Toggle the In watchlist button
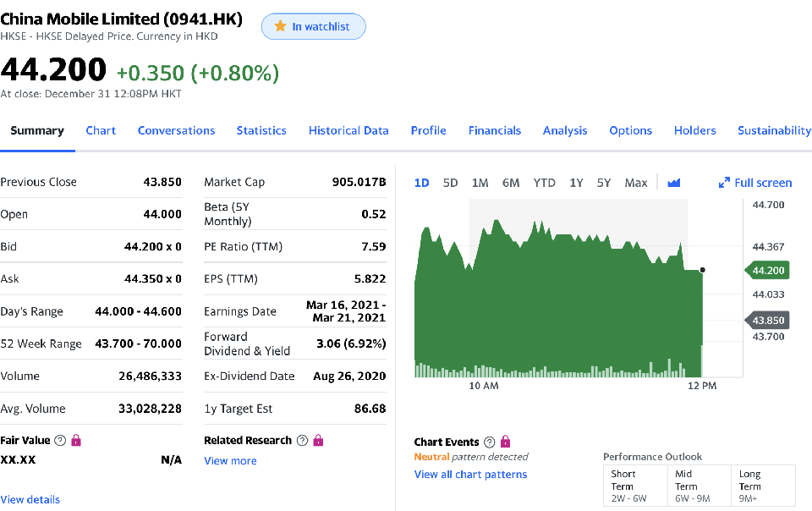 click(x=314, y=26)
